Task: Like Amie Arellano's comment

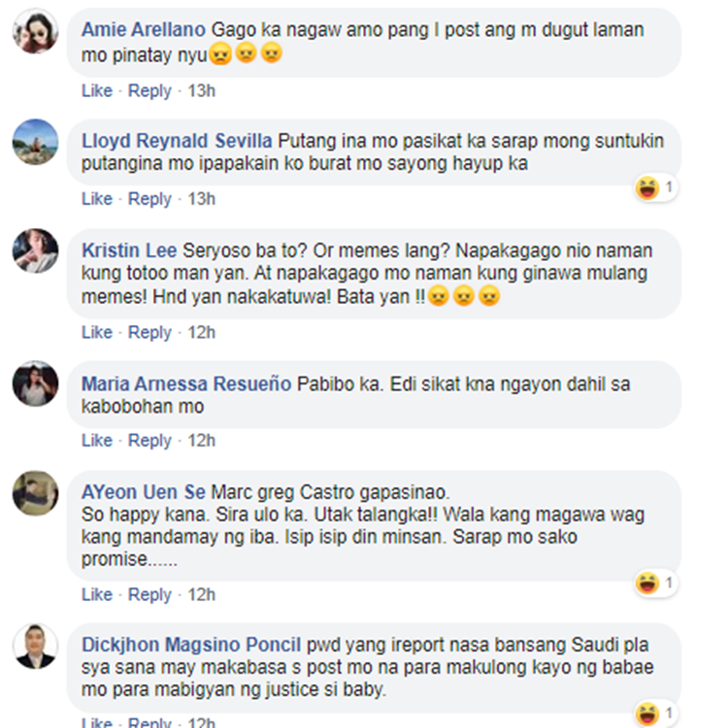Action: (97, 90)
